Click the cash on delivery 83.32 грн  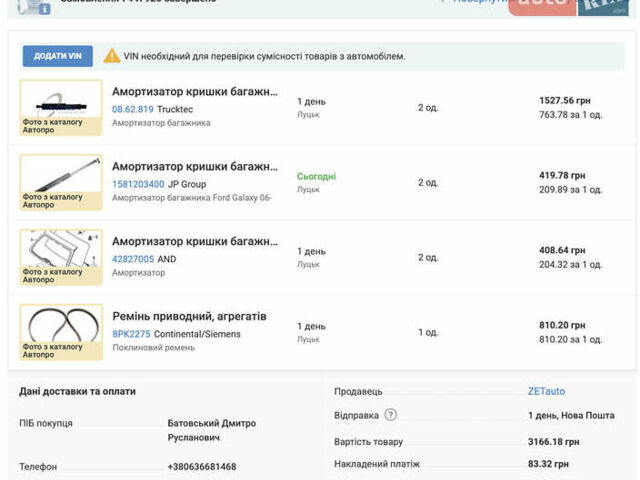[548, 464]
